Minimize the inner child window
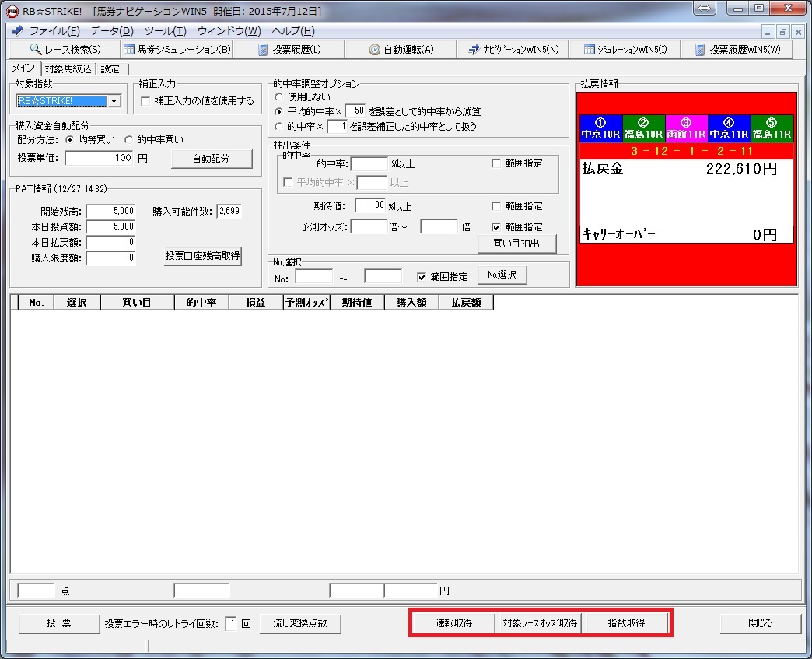This screenshot has height=659, width=812. pos(768,32)
